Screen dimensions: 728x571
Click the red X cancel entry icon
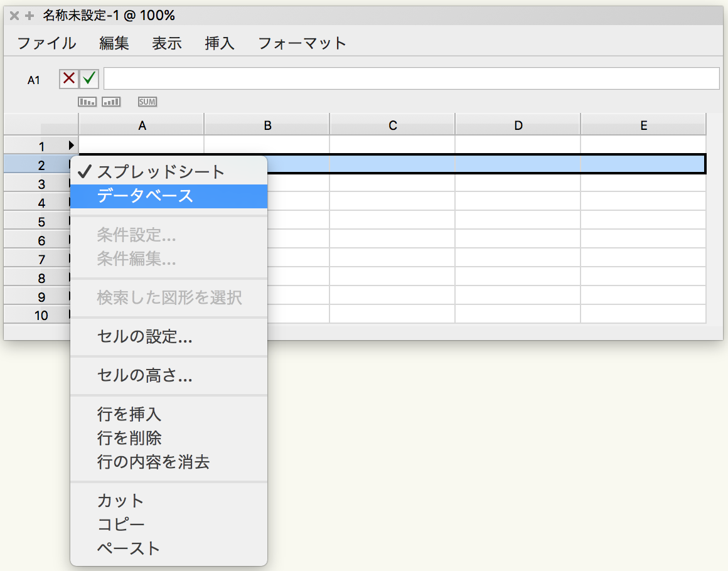(x=69, y=79)
